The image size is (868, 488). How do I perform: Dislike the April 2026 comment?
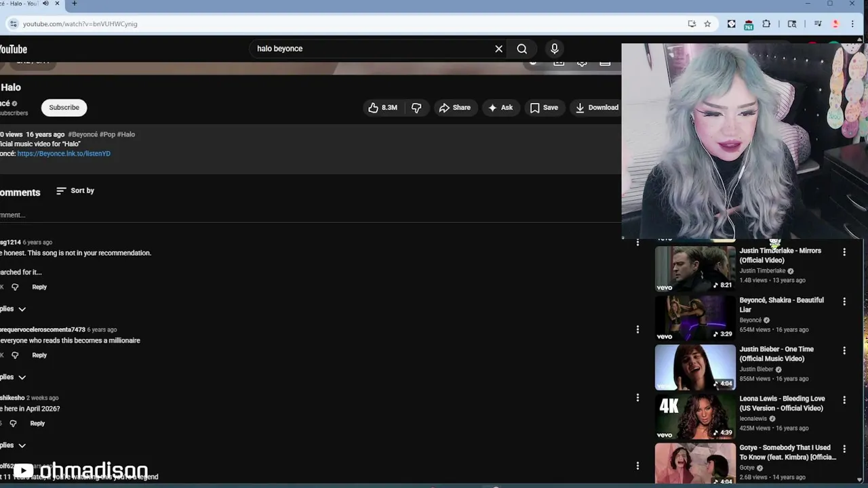point(13,424)
